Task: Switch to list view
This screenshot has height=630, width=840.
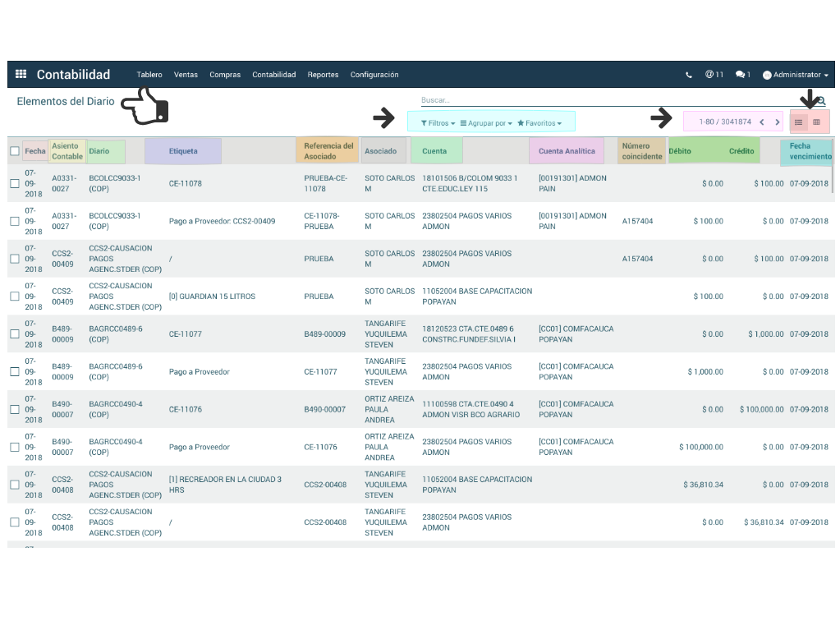Action: point(798,122)
